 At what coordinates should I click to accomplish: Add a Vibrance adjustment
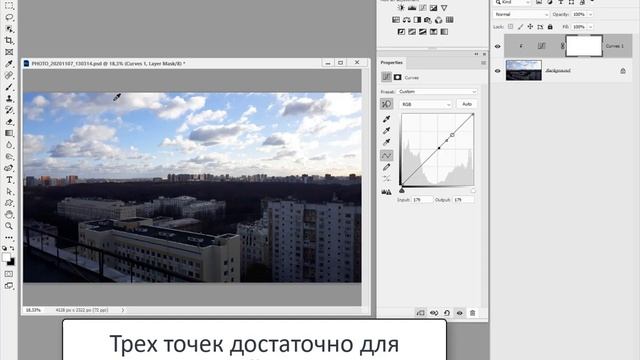click(x=444, y=8)
